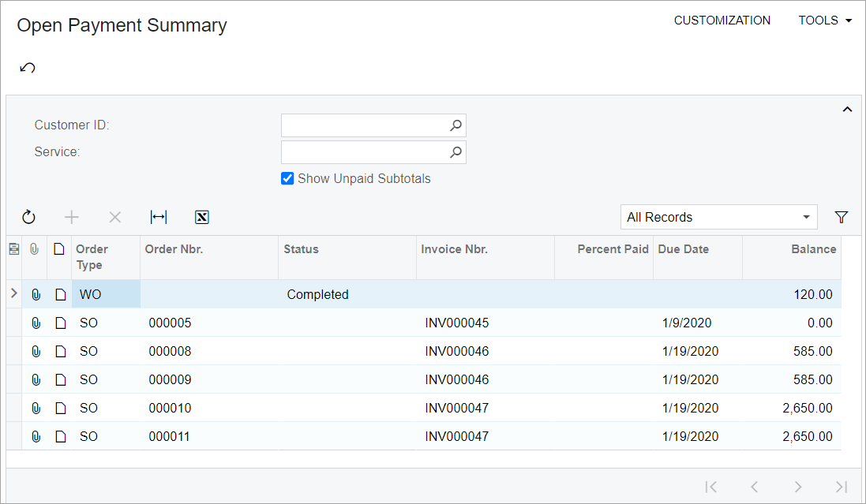Click the Fit to Screen column-width icon

click(x=159, y=217)
